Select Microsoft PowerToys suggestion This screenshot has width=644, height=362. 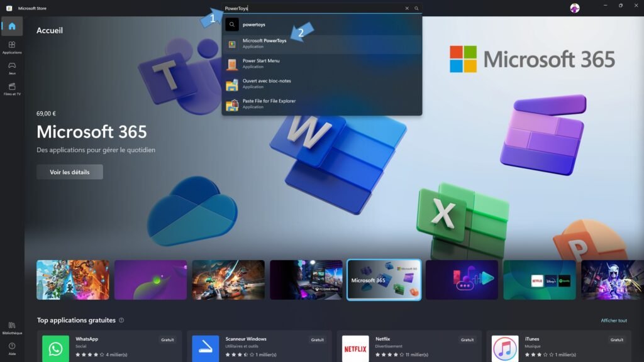click(x=322, y=45)
